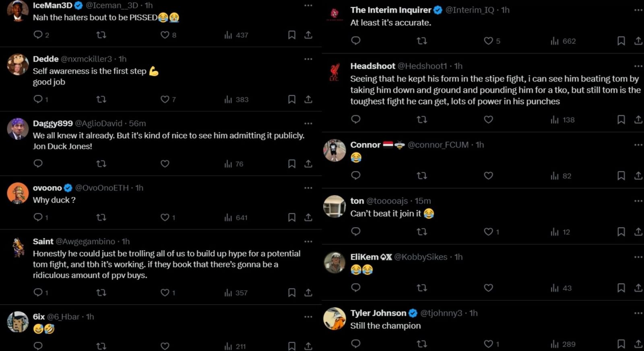Toggle the like on 6ix's emoji reply
The width and height of the screenshot is (644, 351).
165,345
